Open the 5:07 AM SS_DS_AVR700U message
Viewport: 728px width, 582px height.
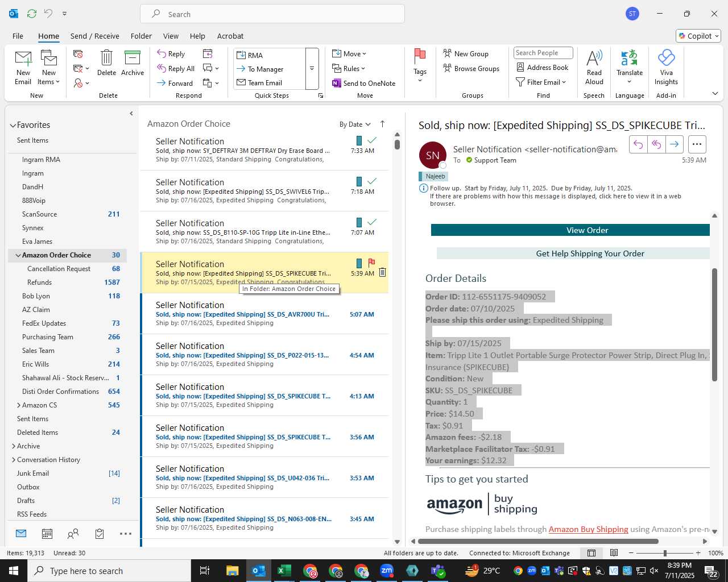264,314
